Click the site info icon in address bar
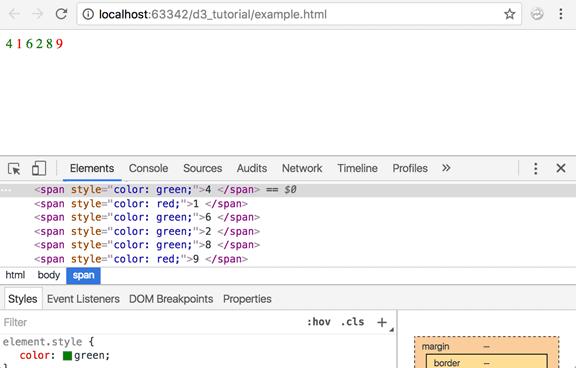This screenshot has height=368, width=576. 88,14
